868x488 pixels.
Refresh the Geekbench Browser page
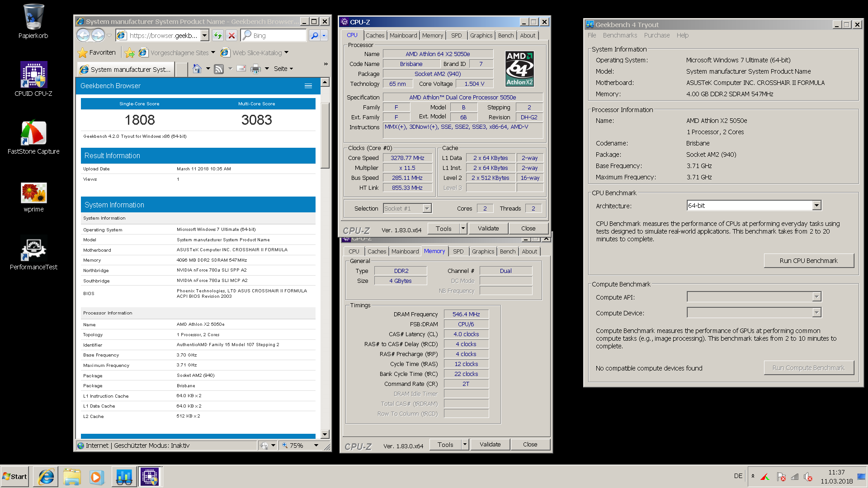218,35
